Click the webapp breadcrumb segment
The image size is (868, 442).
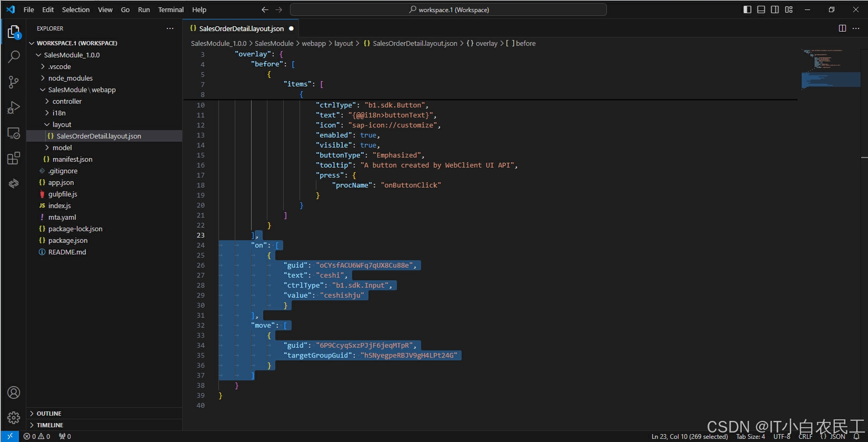(314, 43)
